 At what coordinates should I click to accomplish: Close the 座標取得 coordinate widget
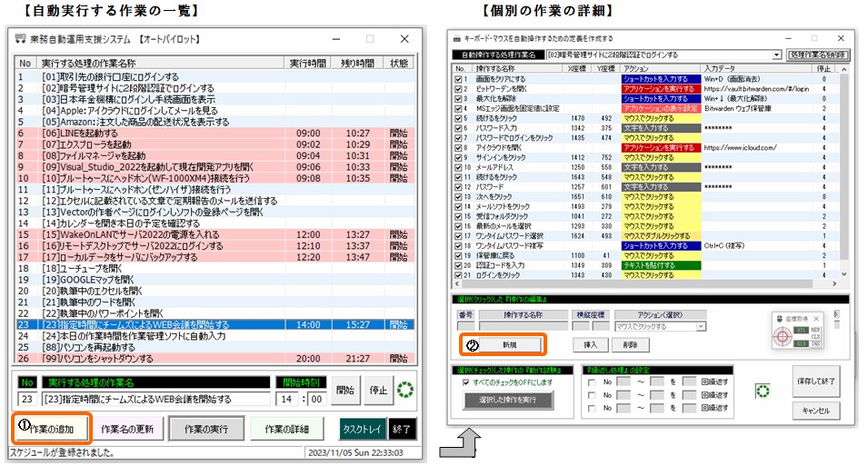point(816,318)
